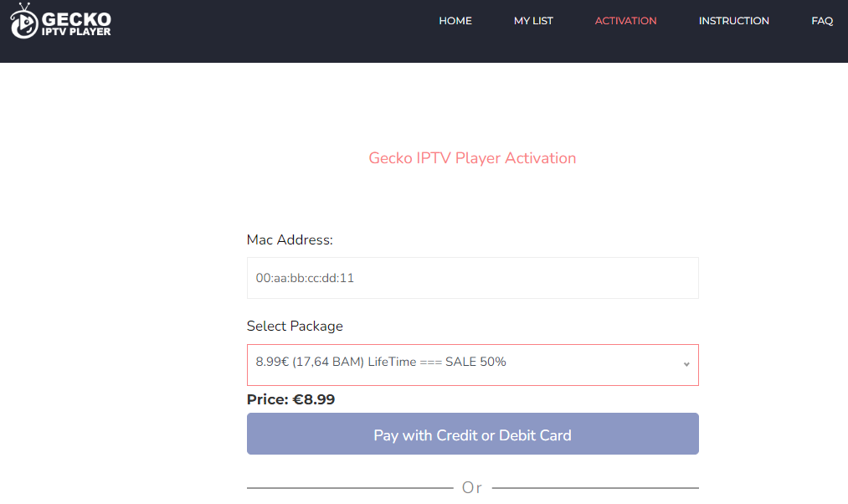
Task: Click the package dropdown chevron arrow
Action: (x=686, y=364)
